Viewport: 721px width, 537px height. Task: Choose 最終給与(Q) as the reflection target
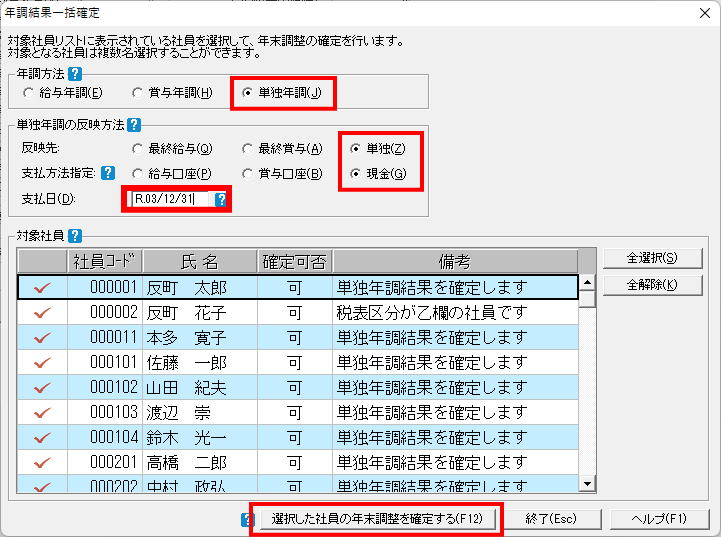(x=138, y=149)
